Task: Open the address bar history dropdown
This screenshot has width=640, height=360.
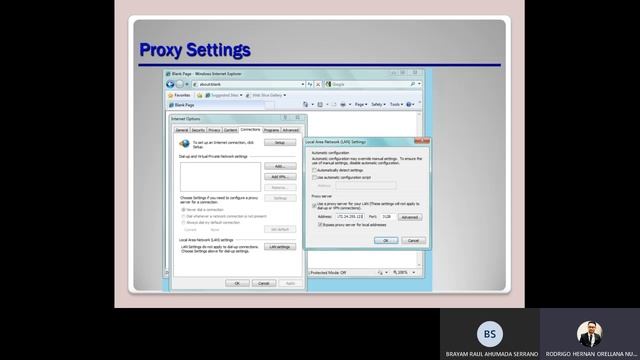Action: tap(303, 84)
